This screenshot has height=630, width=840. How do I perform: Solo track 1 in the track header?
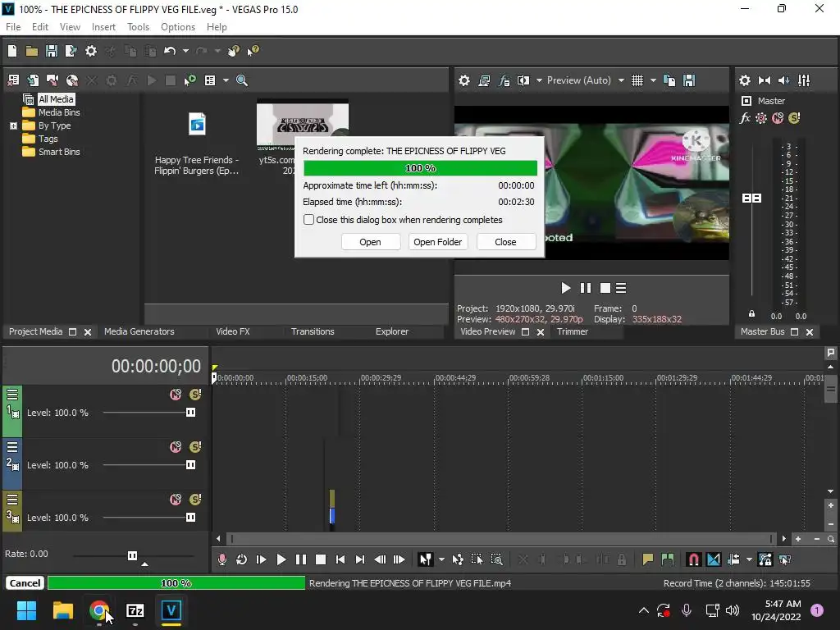click(x=195, y=395)
